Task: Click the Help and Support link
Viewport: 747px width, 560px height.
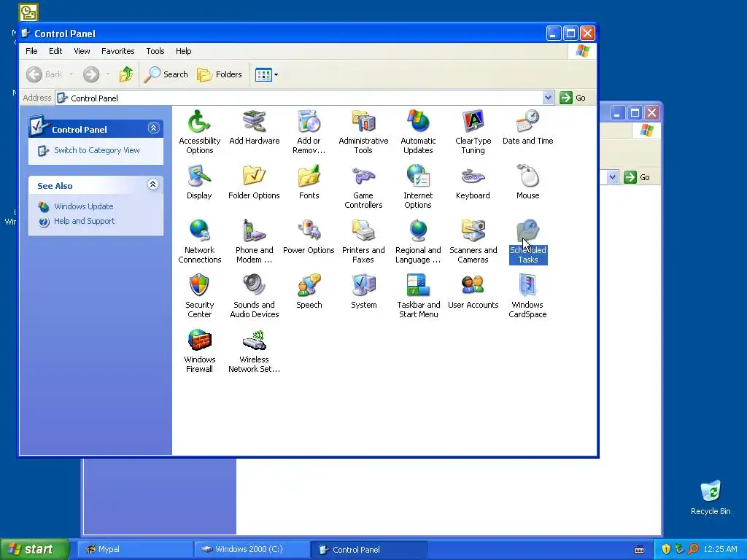Action: click(x=85, y=221)
